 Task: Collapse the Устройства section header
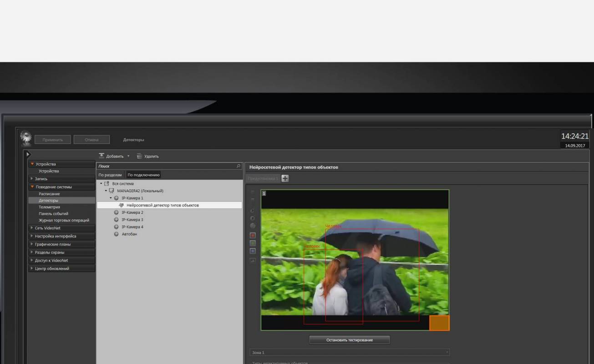coord(61,164)
